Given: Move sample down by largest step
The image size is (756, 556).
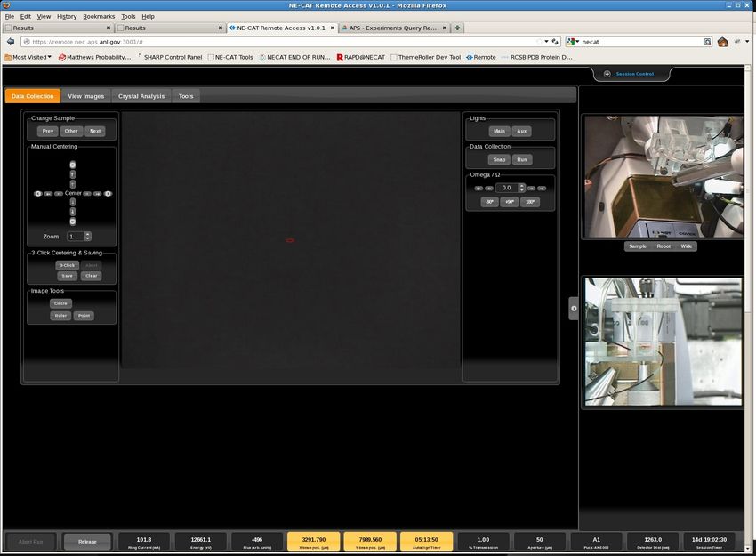Looking at the screenshot, I should 73,222.
